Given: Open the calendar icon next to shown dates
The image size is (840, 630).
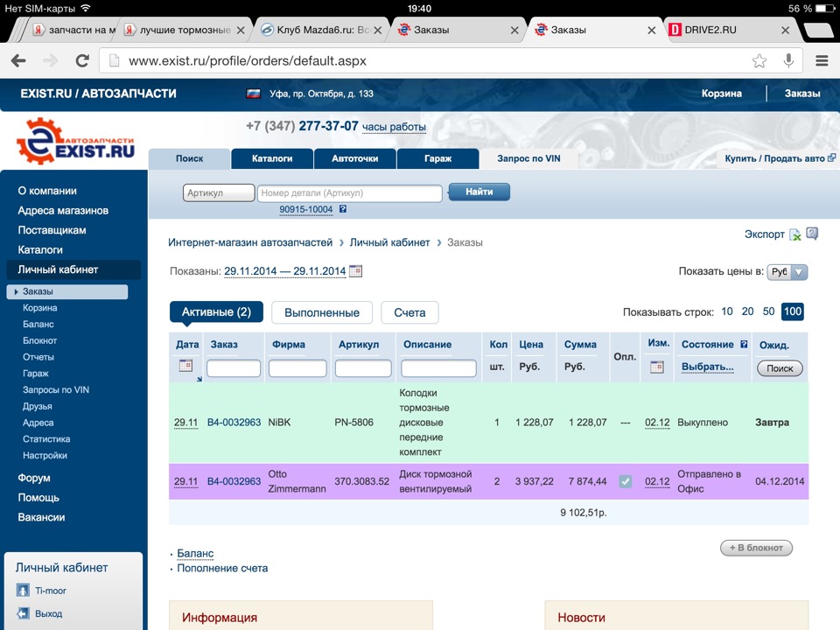Looking at the screenshot, I should (355, 271).
